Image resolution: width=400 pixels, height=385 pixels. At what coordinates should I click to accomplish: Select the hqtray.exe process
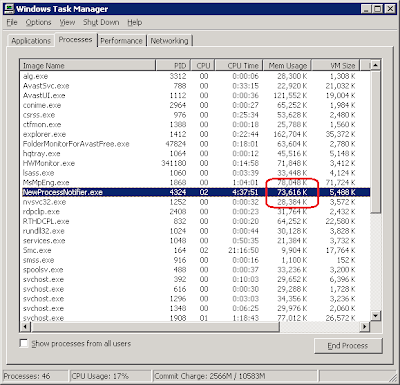coord(195,154)
